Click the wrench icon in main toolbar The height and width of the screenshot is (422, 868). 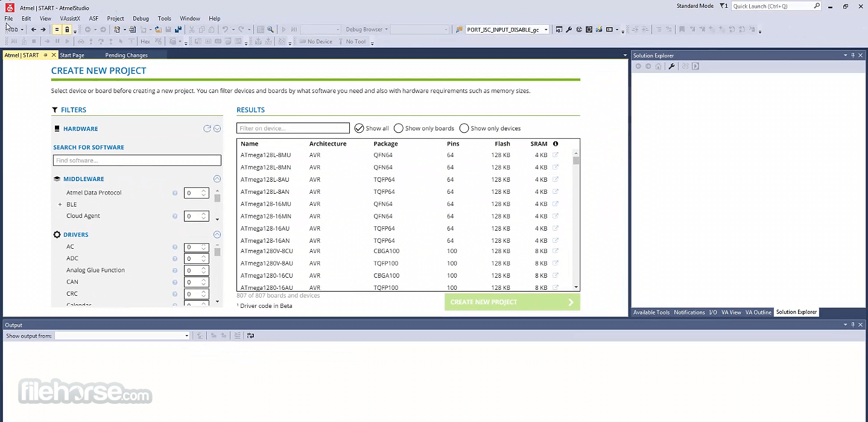[569, 30]
